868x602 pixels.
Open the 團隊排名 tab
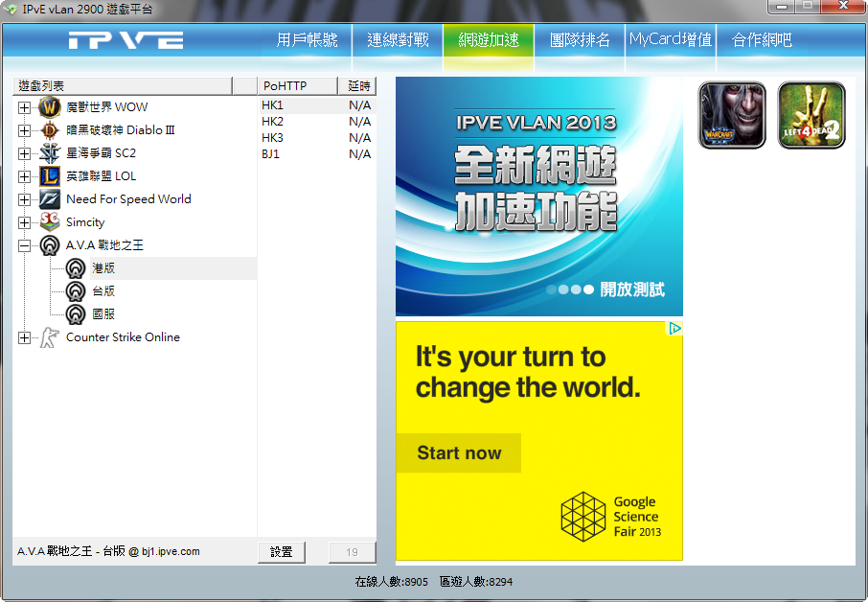tap(580, 40)
